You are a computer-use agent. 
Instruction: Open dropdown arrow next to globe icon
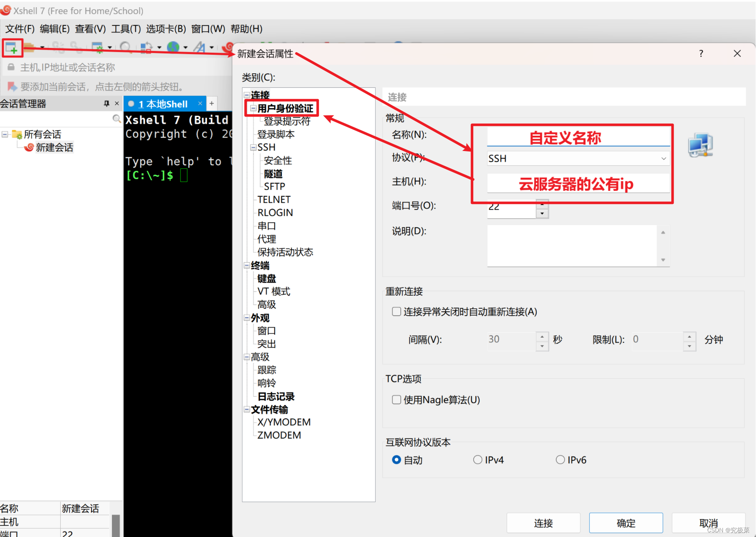click(x=186, y=48)
